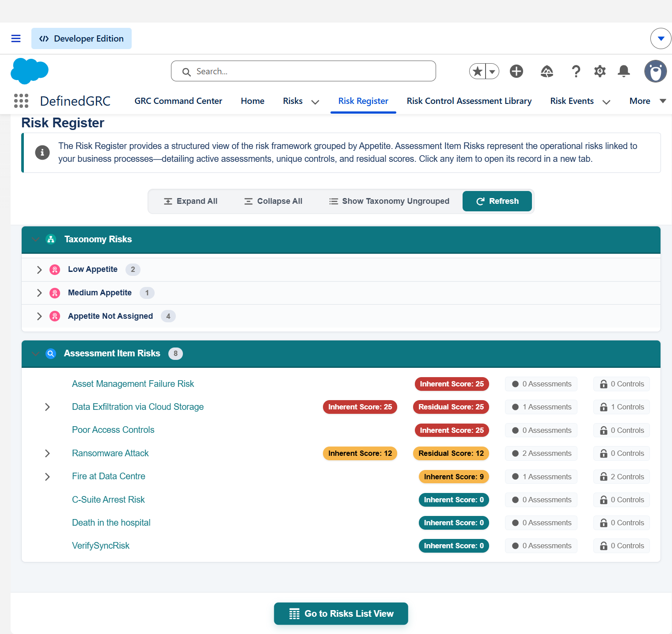Expand the Medium Appetite group

click(x=39, y=293)
